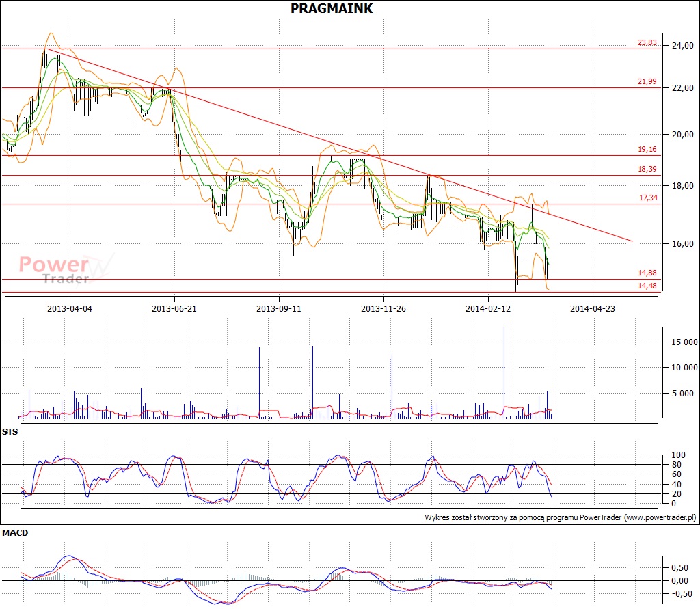Click the 19,16 level label
The image size is (700, 609).
(647, 149)
